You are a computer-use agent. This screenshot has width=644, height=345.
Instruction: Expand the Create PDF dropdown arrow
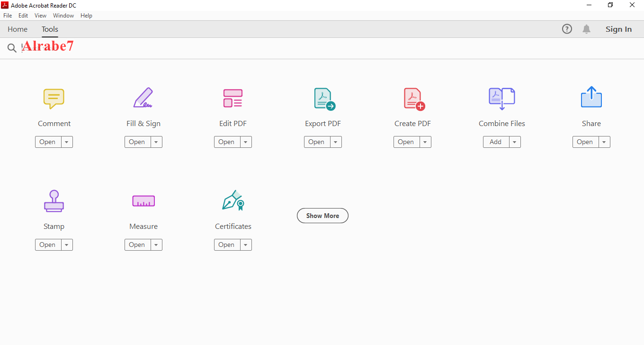(425, 142)
